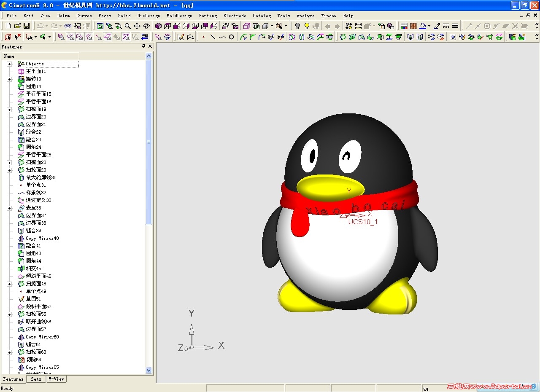This screenshot has width=540, height=392.
Task: Expand the 扫掠面19 feature node
Action: pyautogui.click(x=9, y=110)
